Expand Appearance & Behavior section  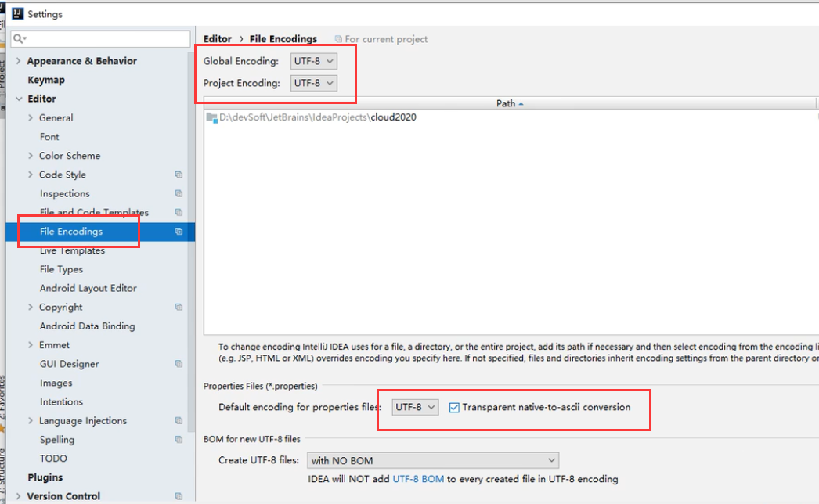pos(18,61)
